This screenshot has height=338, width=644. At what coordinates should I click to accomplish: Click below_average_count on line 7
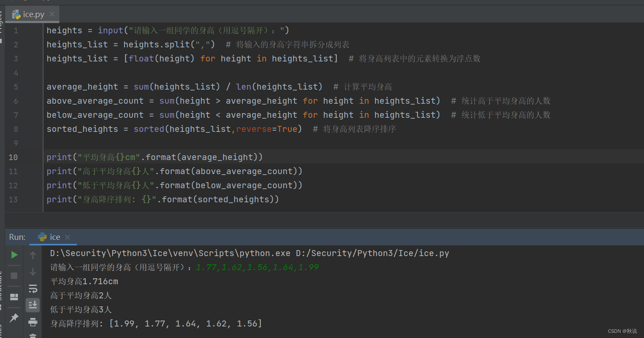[95, 115]
